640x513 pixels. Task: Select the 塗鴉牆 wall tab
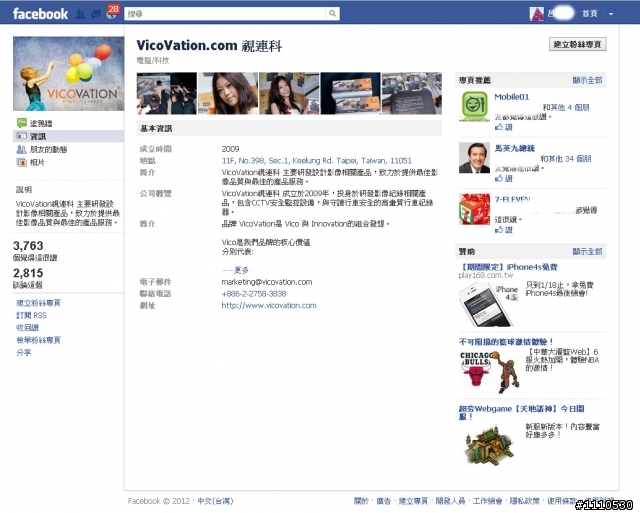coord(41,123)
